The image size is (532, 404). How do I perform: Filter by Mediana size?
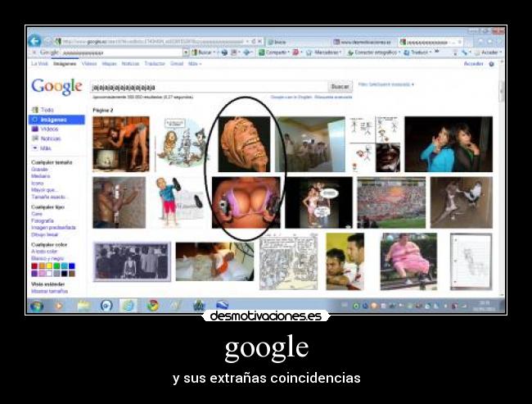(41, 176)
